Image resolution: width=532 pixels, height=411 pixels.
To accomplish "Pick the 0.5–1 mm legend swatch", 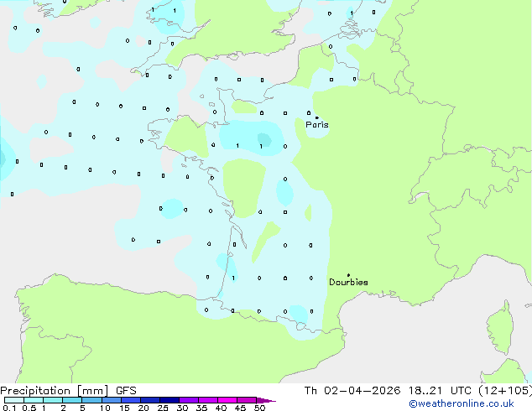I will (34, 400).
